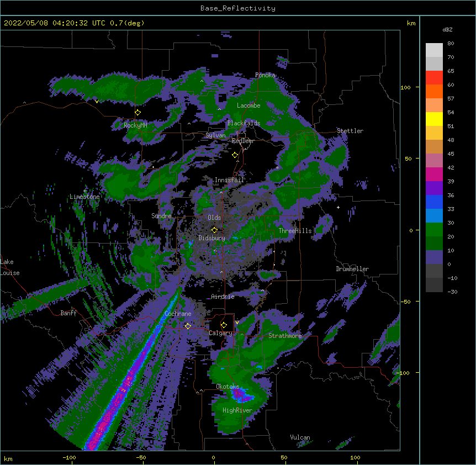Click the -50 tick on bottom axis
The height and width of the screenshot is (465, 476).
tap(141, 457)
